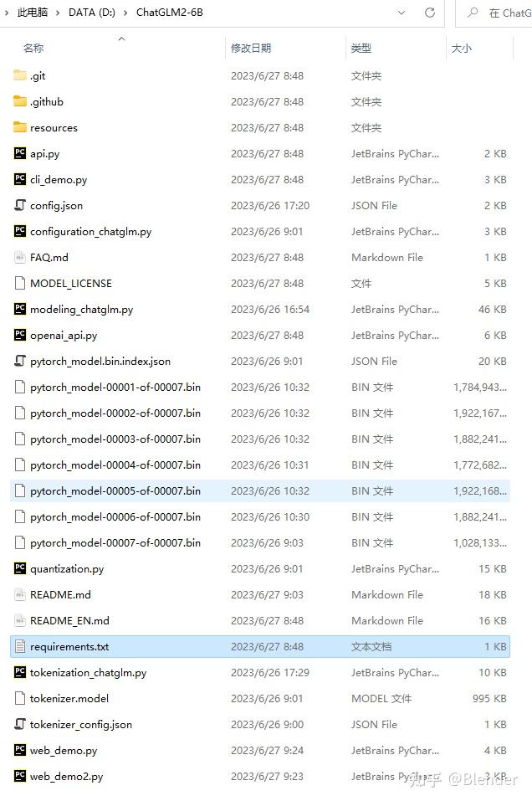Click the 995 KB size of tokenizer.model
Viewport: 532px width, 801px height.
[x=489, y=698]
